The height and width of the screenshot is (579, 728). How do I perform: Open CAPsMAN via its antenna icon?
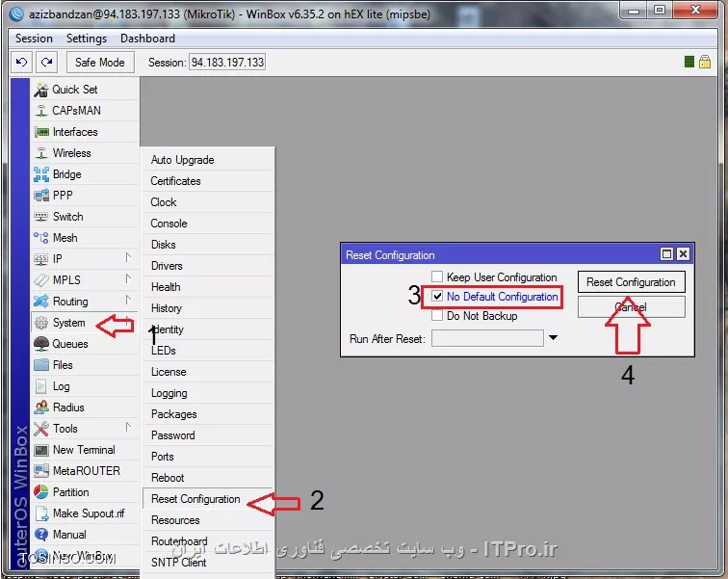coord(40,111)
